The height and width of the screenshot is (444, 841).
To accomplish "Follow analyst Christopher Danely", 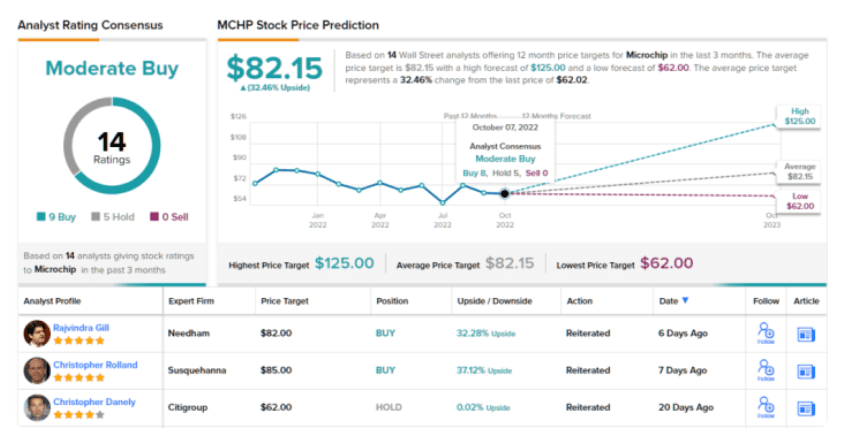I will tap(765, 406).
